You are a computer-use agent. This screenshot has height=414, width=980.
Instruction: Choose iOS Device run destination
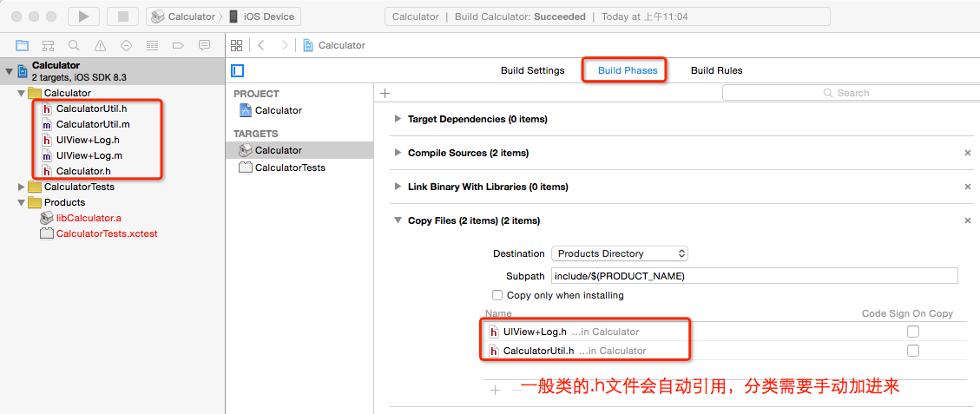(261, 16)
